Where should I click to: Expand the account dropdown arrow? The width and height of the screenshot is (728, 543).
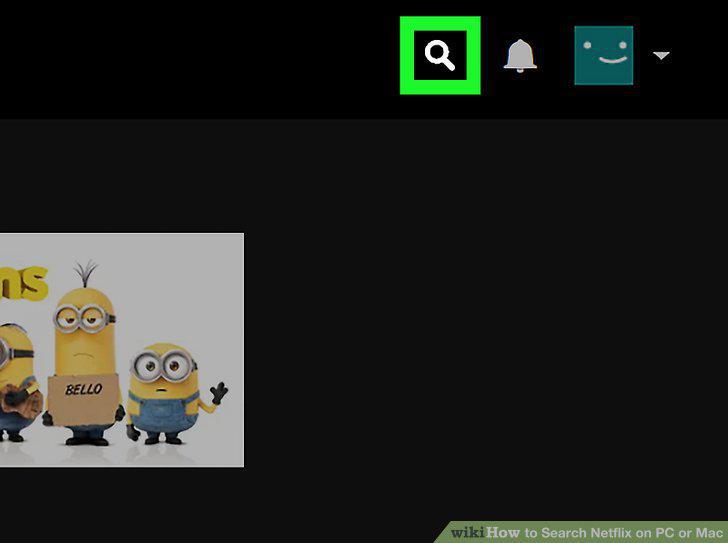coord(661,56)
